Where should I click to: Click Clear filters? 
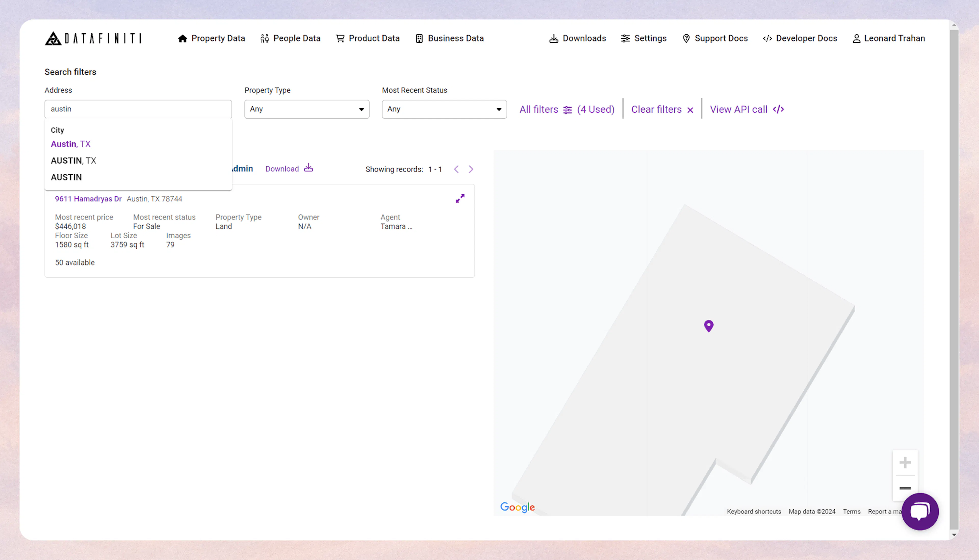656,109
